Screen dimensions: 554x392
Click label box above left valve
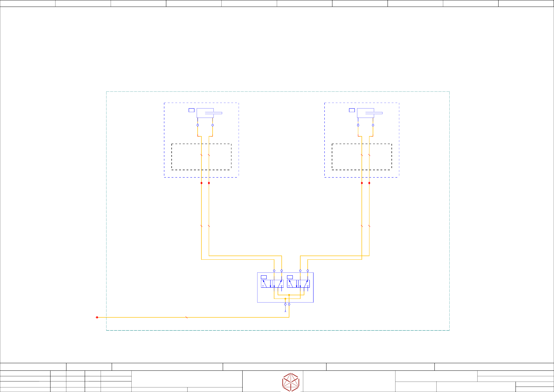click(x=264, y=277)
